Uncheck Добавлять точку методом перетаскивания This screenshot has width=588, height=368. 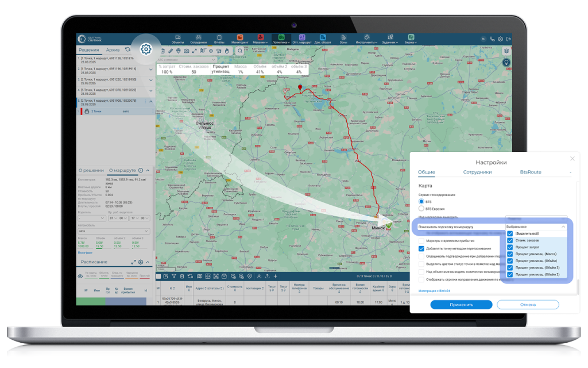pyautogui.click(x=421, y=248)
